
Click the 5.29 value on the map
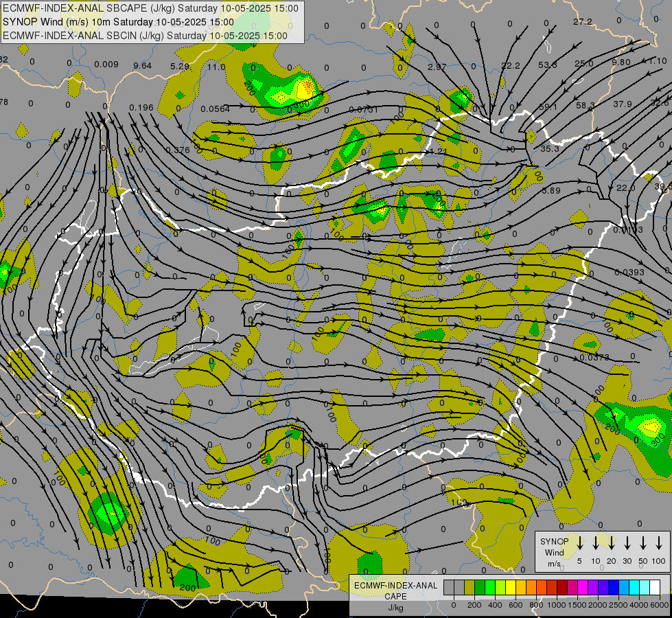click(180, 67)
